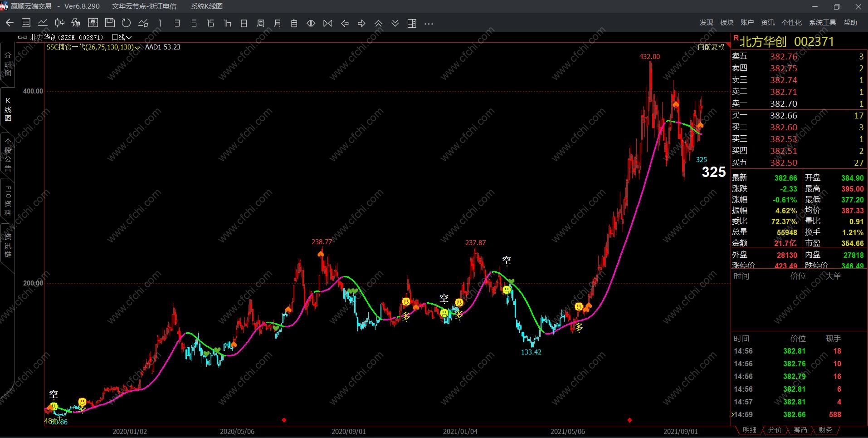Screen dimensions: 868x438
Task: Open the 板块 menu
Action: pos(727,22)
